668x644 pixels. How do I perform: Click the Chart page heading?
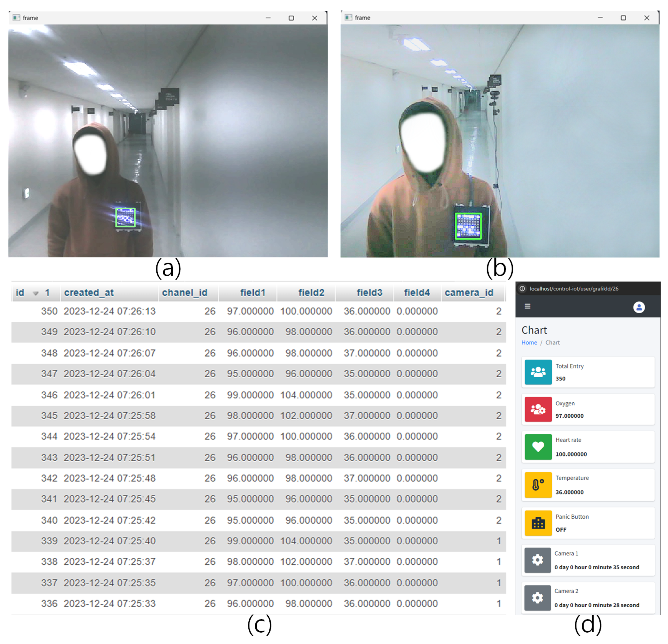click(534, 330)
